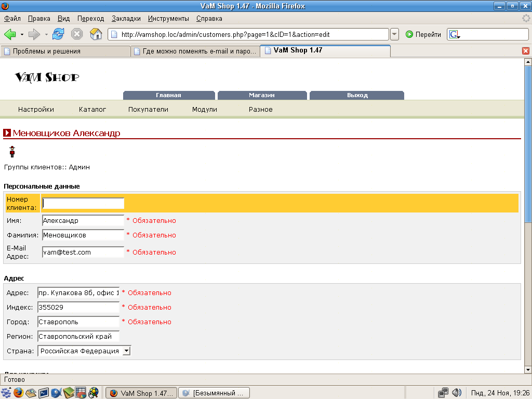
Task: Click the Stop loading button
Action: pyautogui.click(x=77, y=34)
